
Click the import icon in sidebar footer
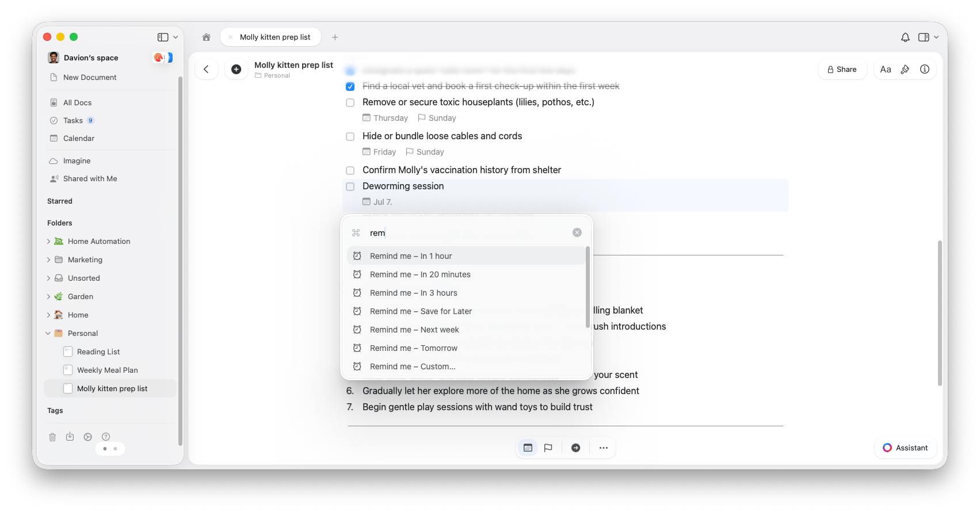point(70,437)
